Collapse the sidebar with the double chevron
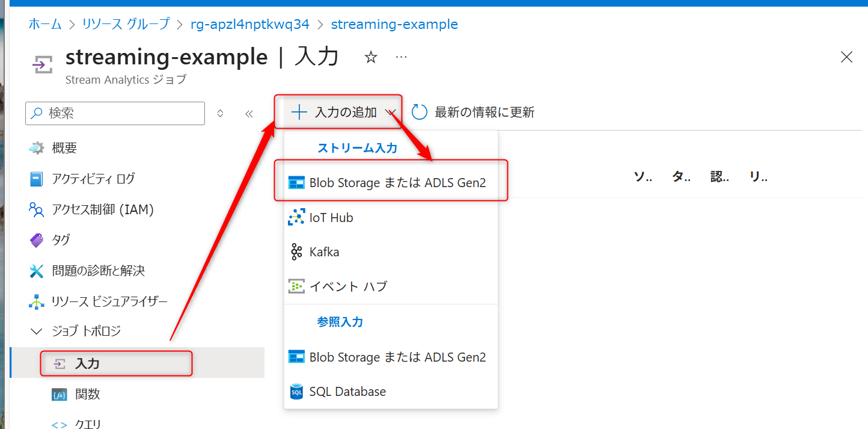The width and height of the screenshot is (868, 429). pyautogui.click(x=249, y=113)
